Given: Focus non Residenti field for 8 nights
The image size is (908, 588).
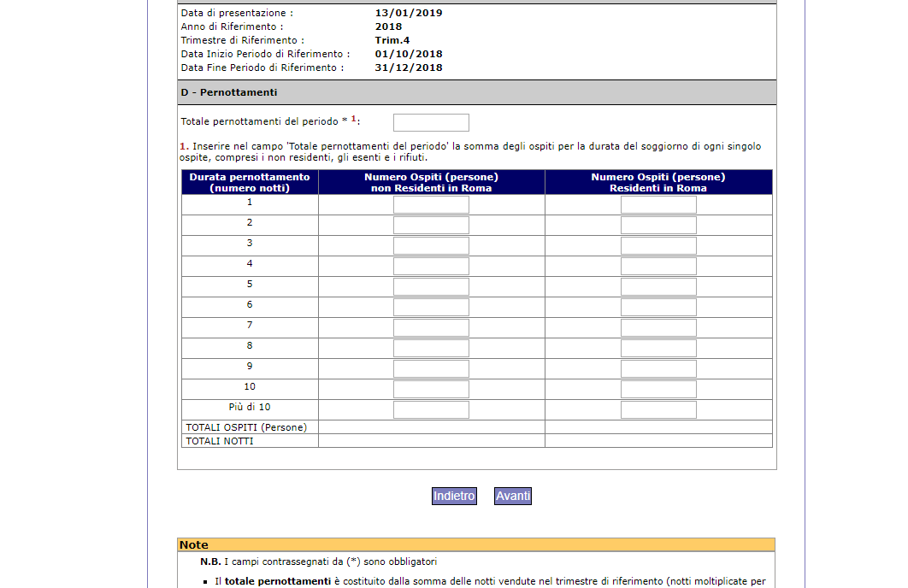Looking at the screenshot, I should pos(431,349).
